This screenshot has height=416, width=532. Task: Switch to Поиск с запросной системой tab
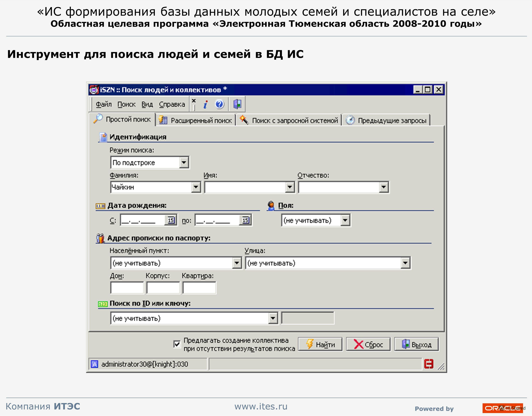click(289, 120)
